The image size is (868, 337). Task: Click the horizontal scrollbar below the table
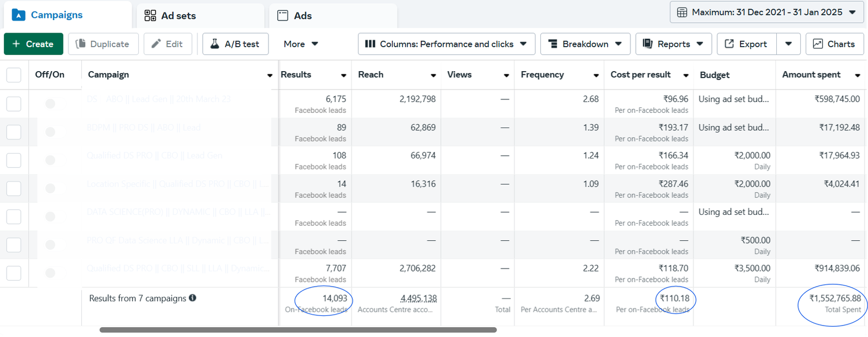(x=298, y=330)
